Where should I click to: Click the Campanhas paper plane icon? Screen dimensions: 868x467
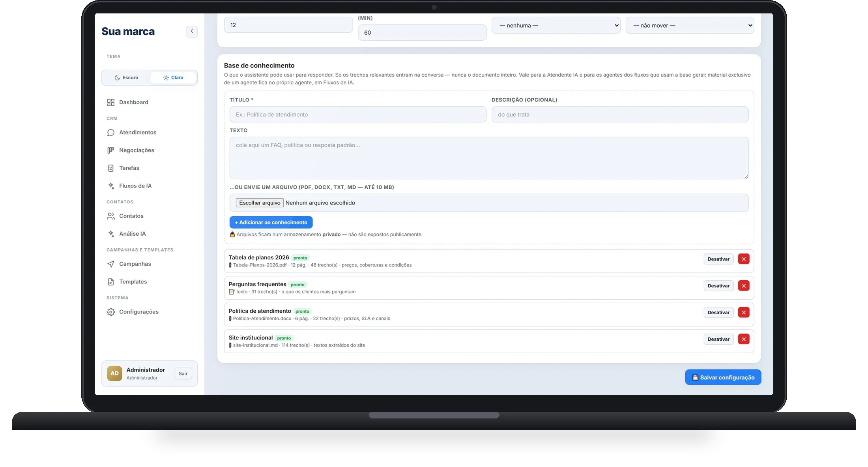tap(111, 264)
